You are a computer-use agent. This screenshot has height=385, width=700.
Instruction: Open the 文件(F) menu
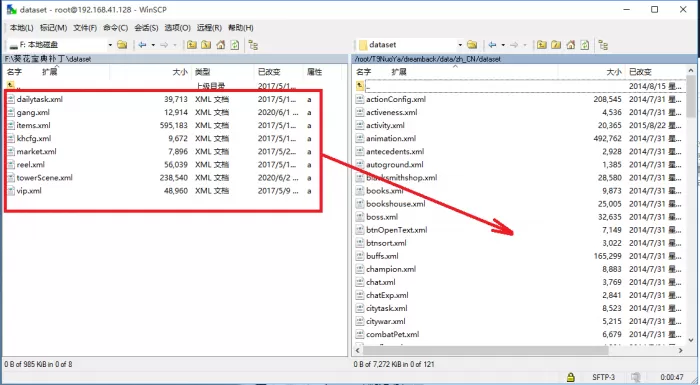(85, 28)
